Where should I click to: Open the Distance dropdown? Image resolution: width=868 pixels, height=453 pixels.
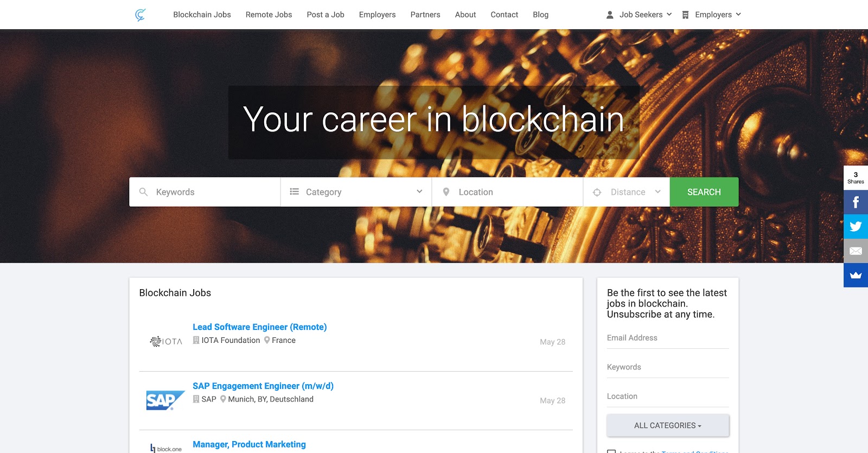[x=627, y=192]
